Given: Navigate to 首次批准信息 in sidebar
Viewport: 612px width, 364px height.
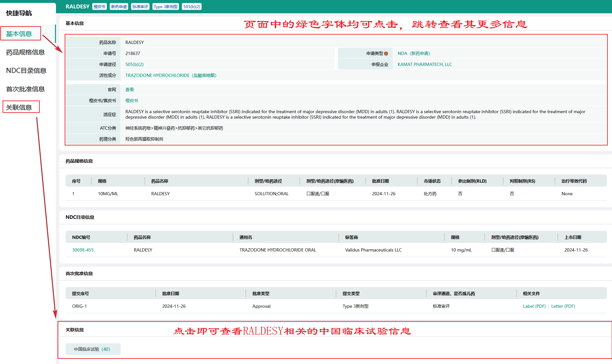Looking at the screenshot, I should click(25, 89).
